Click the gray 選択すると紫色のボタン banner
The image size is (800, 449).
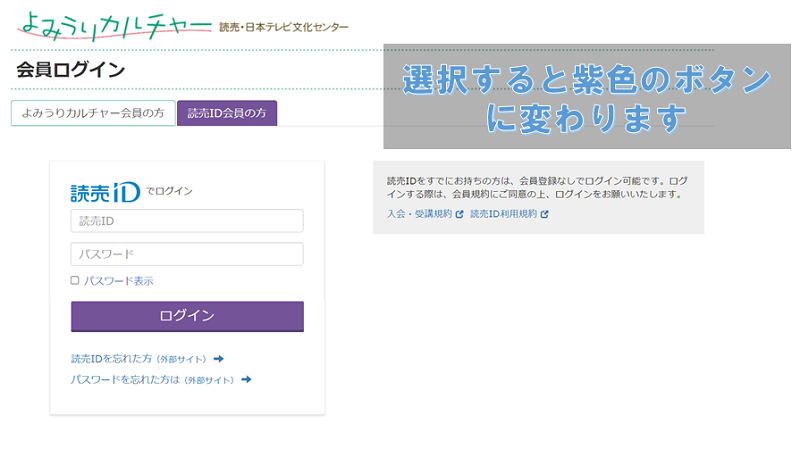(587, 98)
